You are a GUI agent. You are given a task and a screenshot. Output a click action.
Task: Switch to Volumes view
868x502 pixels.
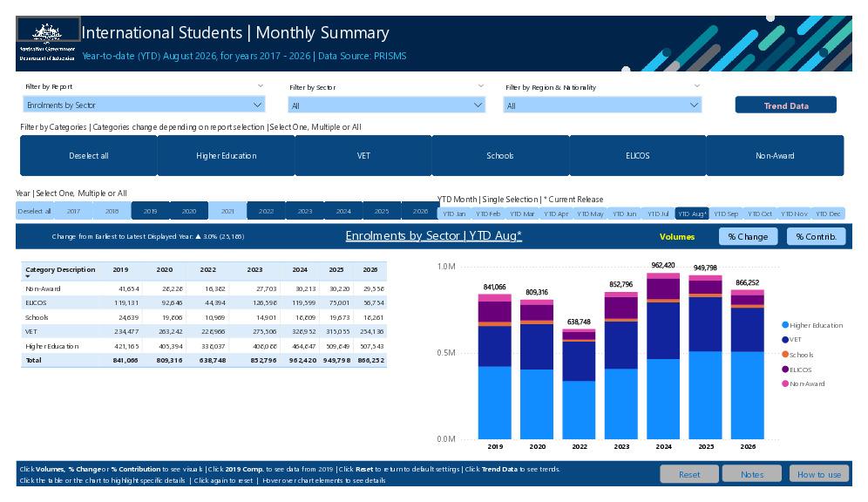677,236
